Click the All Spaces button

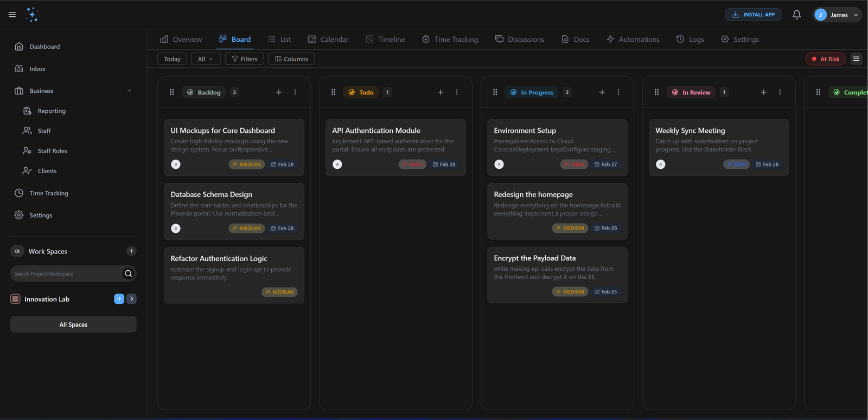(73, 324)
